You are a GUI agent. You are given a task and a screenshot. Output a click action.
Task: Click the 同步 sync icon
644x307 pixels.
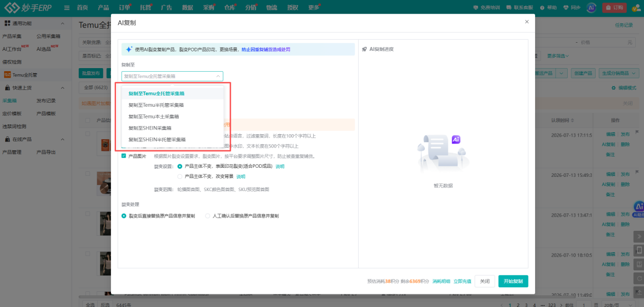(567, 8)
